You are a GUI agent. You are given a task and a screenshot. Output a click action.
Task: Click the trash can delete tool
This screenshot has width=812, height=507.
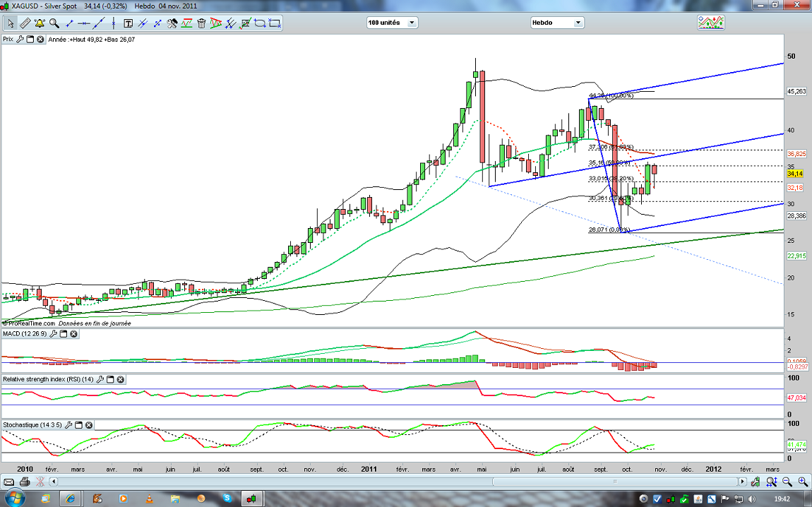201,23
